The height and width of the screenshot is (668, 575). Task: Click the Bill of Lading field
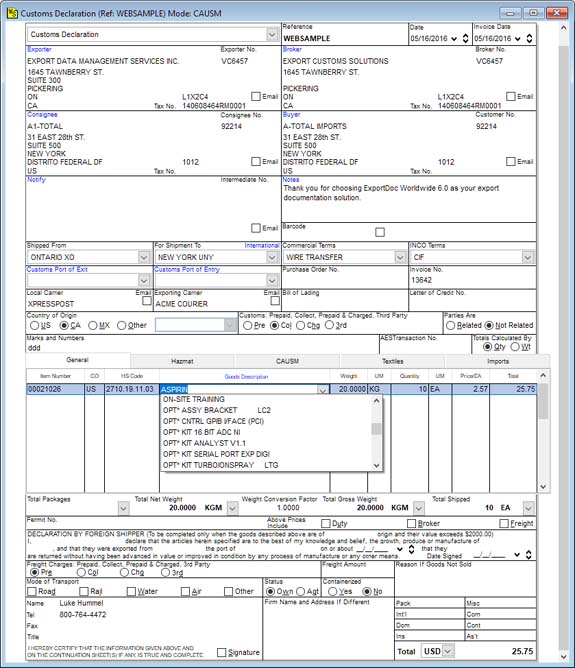[x=345, y=303]
